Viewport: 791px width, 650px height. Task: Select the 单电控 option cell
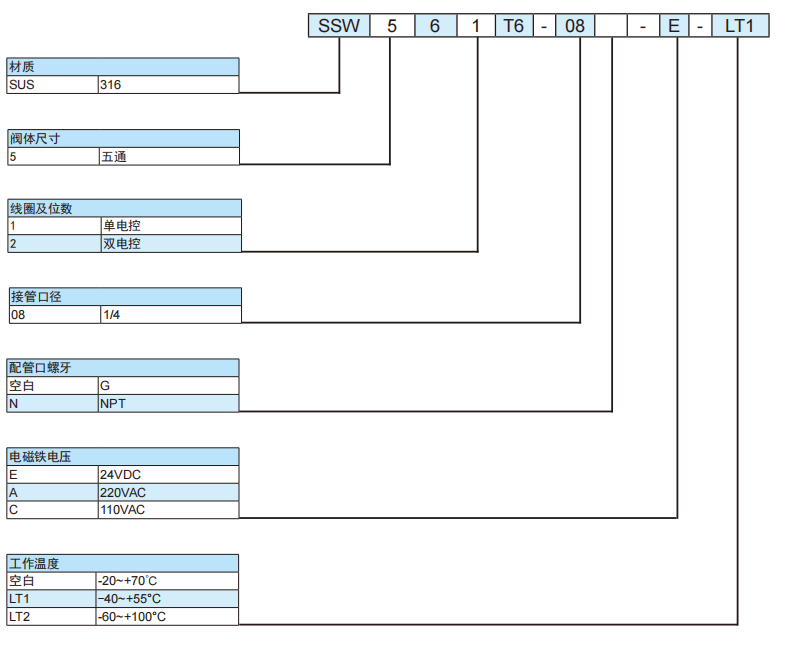coord(170,226)
